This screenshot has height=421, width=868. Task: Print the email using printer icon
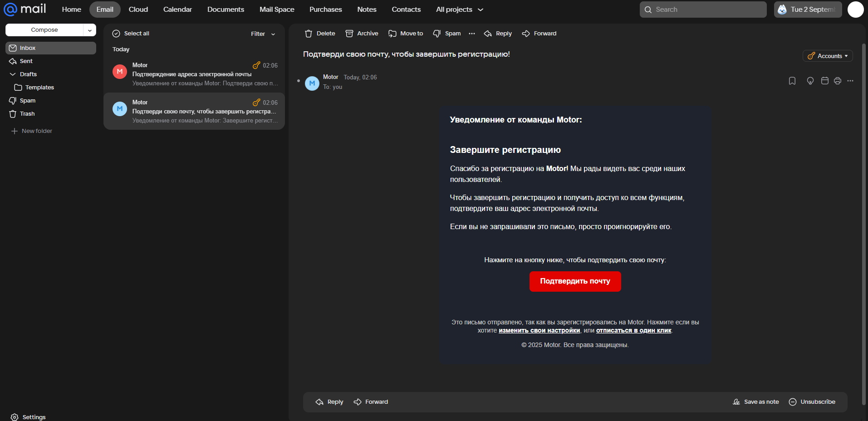click(x=838, y=81)
